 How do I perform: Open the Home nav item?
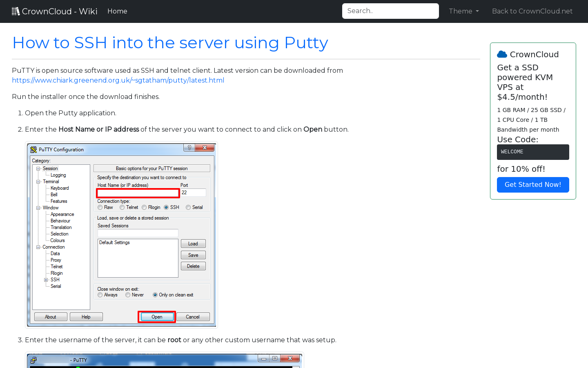pyautogui.click(x=117, y=11)
